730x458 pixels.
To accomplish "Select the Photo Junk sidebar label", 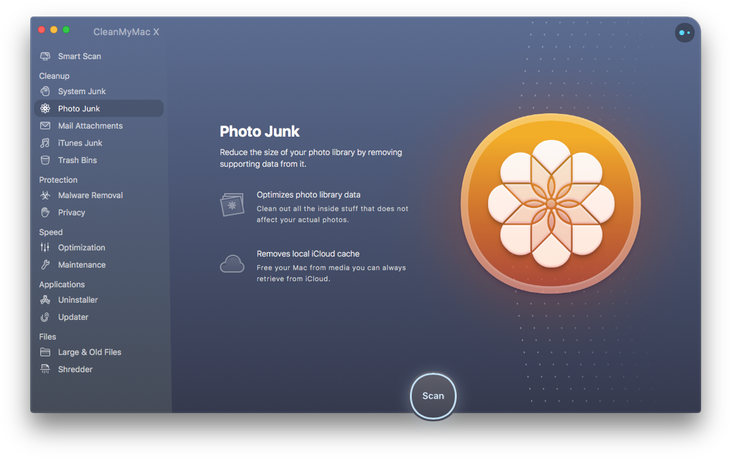I will tap(79, 108).
